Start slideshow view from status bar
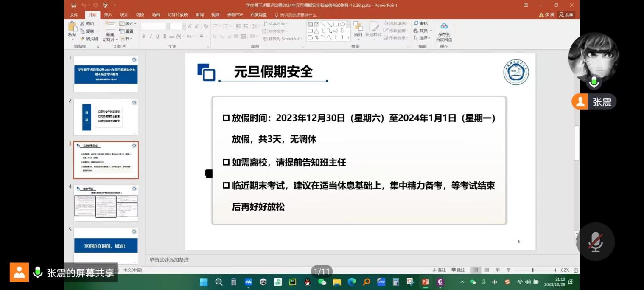This screenshot has height=290, width=644. (x=508, y=270)
